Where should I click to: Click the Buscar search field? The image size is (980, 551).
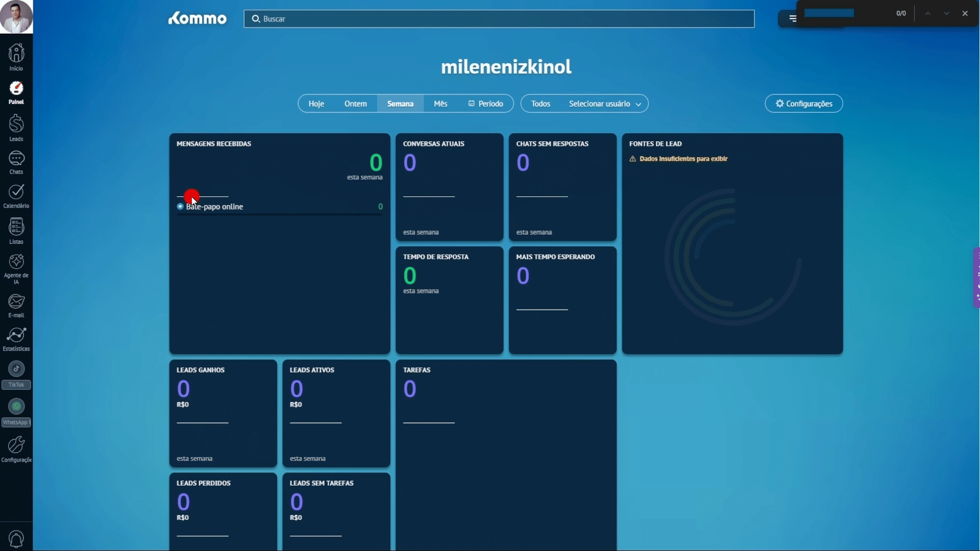tap(499, 19)
